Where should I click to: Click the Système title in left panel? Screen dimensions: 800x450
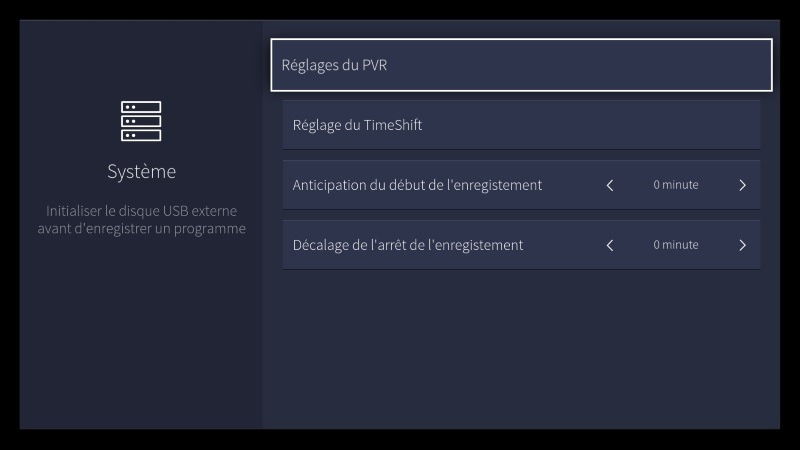(141, 172)
